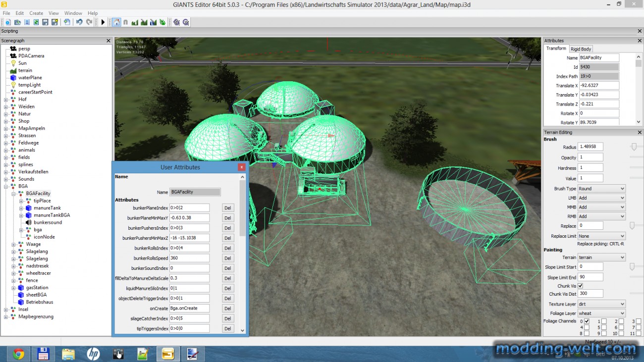
Task: Open the file explorer taskbar icon
Action: point(68,354)
